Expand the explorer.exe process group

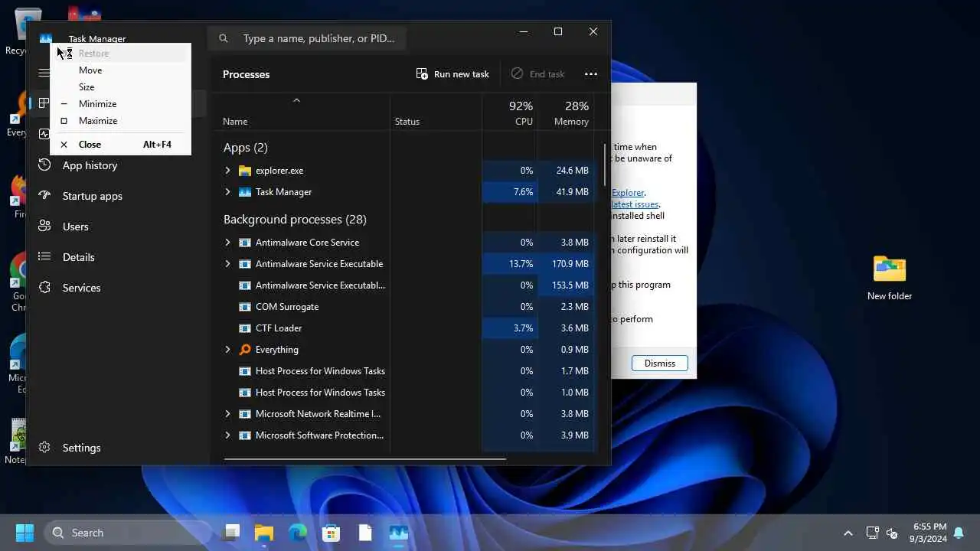[227, 171]
